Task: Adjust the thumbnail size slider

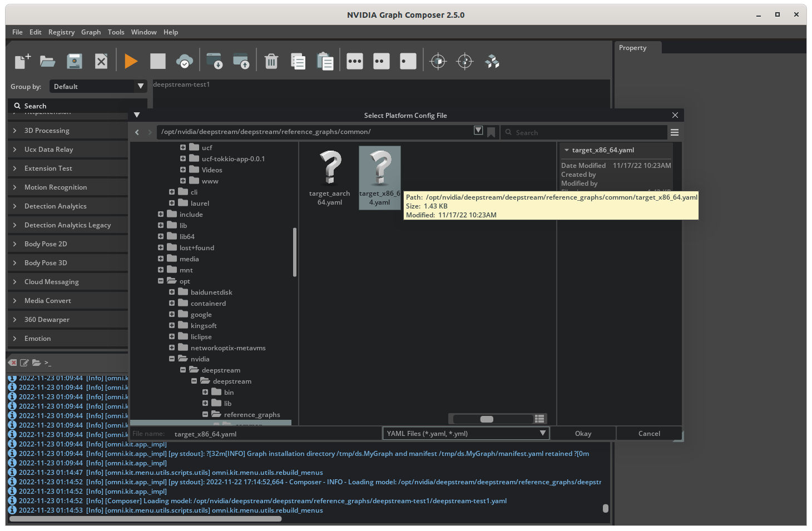Action: pyautogui.click(x=487, y=419)
